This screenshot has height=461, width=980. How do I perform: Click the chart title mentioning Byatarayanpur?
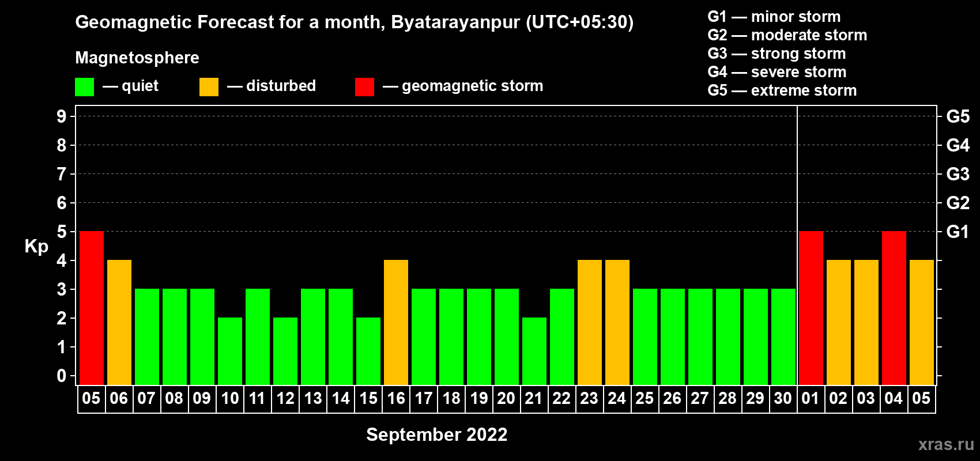click(x=355, y=22)
